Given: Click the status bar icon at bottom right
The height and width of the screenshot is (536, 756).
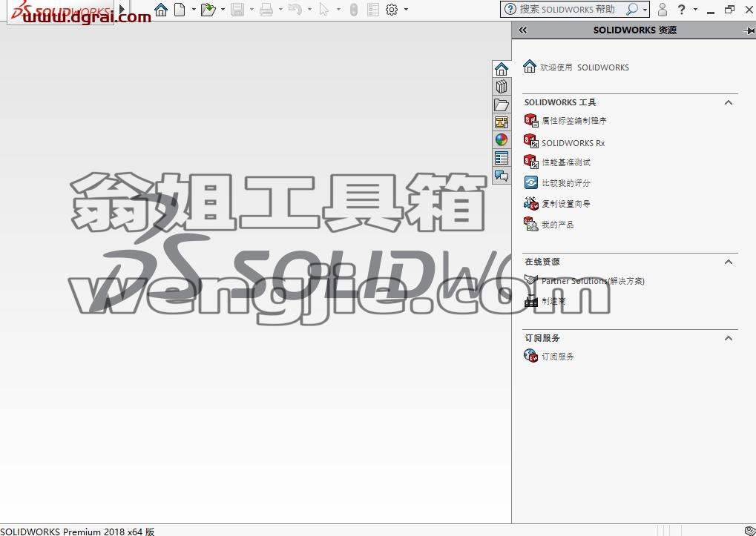Looking at the screenshot, I should point(749,531).
